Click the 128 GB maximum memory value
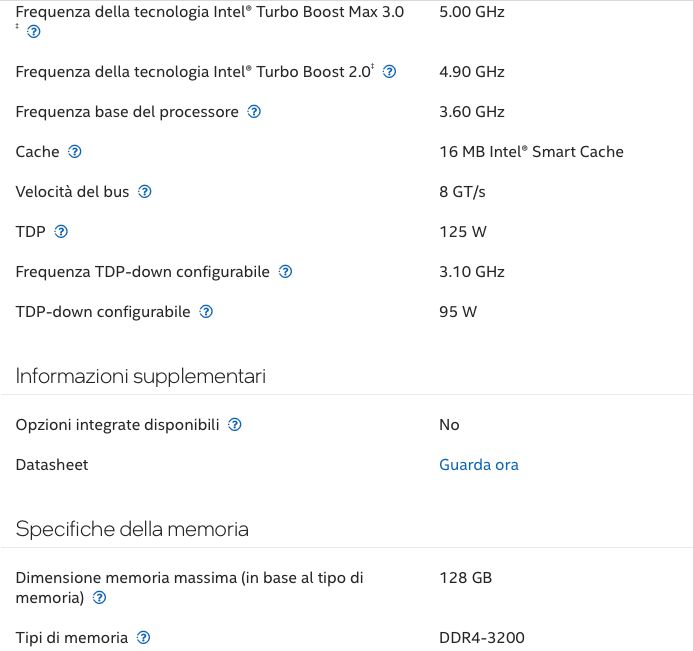Image resolution: width=693 pixels, height=651 pixels. 465,578
